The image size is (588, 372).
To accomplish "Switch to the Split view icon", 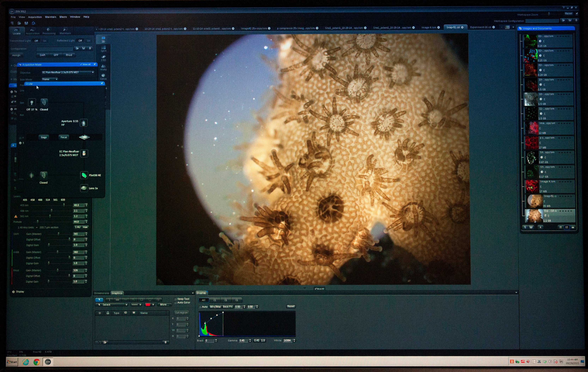I will click(x=103, y=49).
